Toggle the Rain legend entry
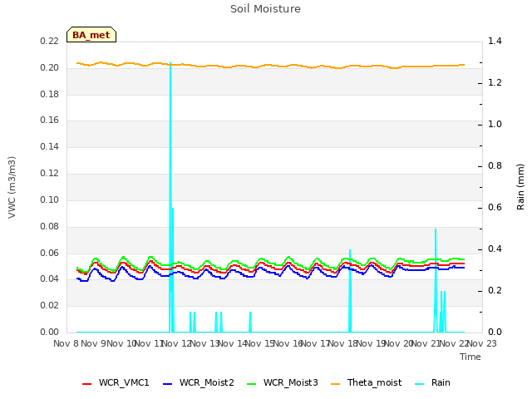532x399 pixels. click(432, 382)
